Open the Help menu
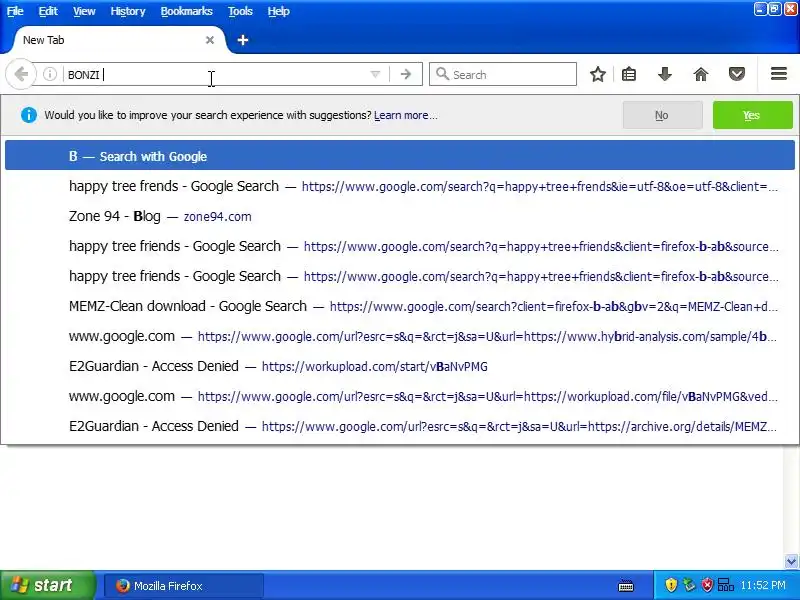The width and height of the screenshot is (800, 600). click(x=278, y=11)
